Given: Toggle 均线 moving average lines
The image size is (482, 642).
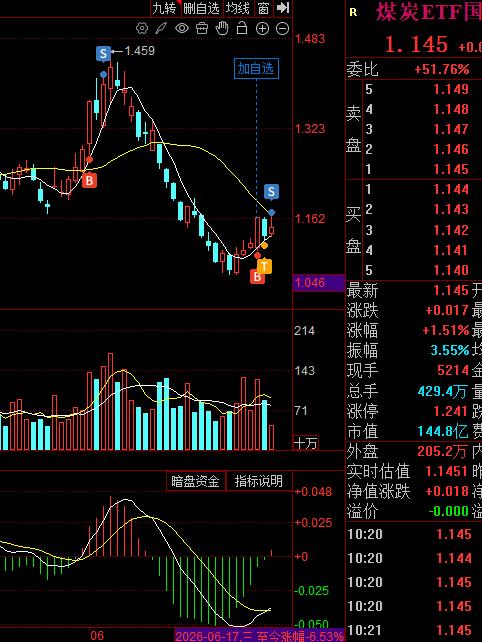Looking at the screenshot, I should [x=238, y=8].
